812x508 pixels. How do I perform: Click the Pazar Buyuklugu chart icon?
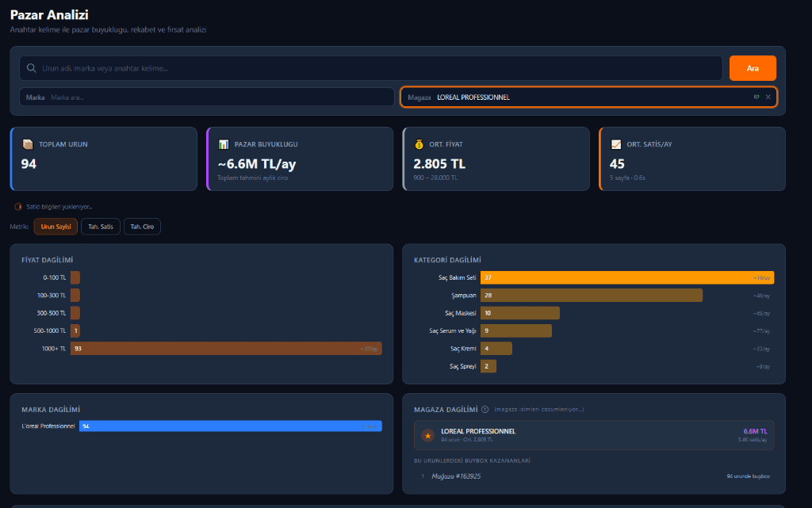coord(224,144)
